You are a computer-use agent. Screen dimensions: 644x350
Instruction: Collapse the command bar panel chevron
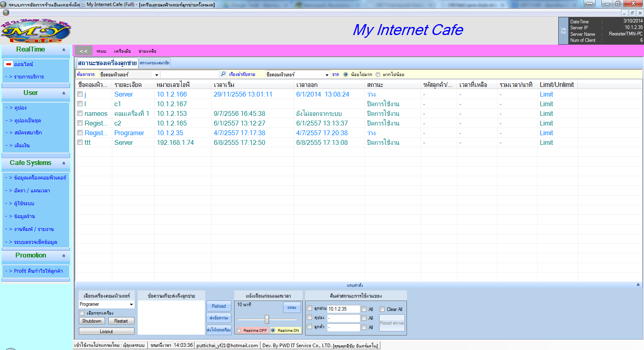(638, 285)
